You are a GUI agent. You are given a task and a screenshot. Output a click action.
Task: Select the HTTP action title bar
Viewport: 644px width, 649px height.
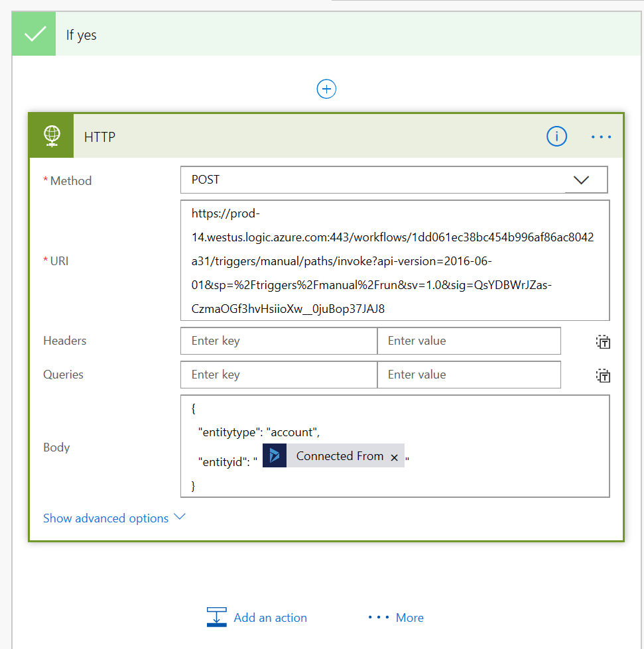click(298, 137)
